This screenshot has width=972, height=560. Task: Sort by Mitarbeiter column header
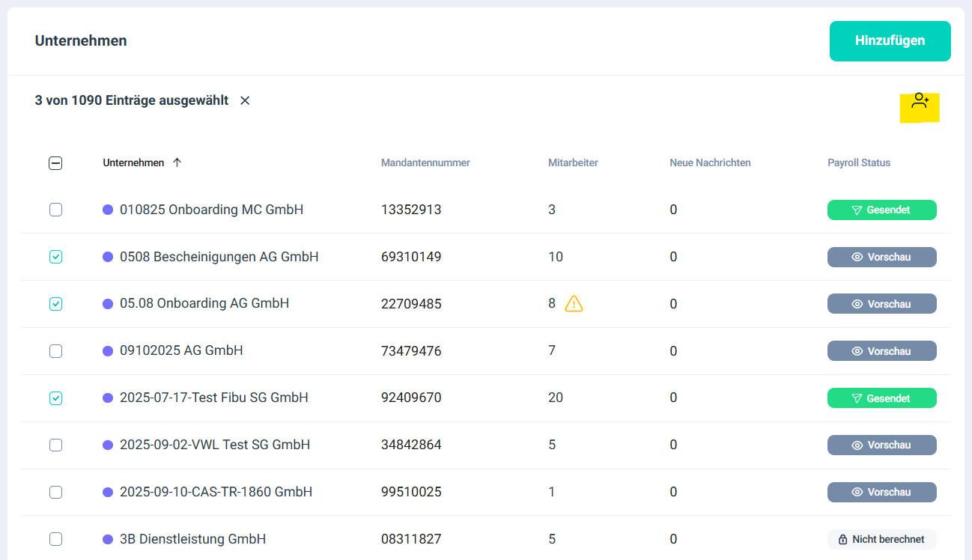click(573, 162)
